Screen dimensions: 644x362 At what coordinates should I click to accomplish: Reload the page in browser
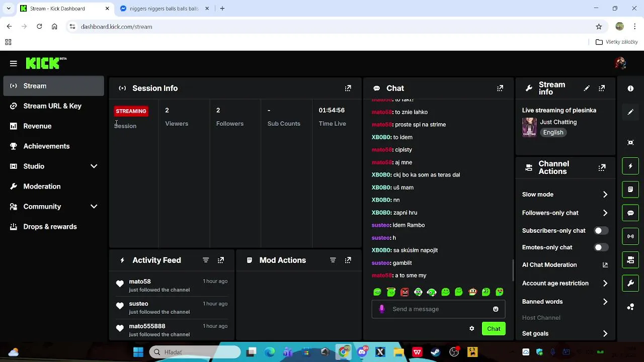39,27
